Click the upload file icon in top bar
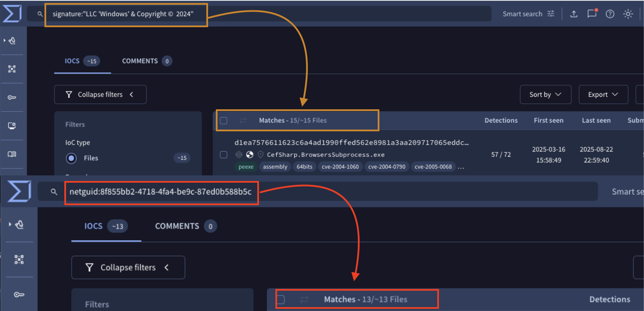This screenshot has width=644, height=311. tap(574, 14)
